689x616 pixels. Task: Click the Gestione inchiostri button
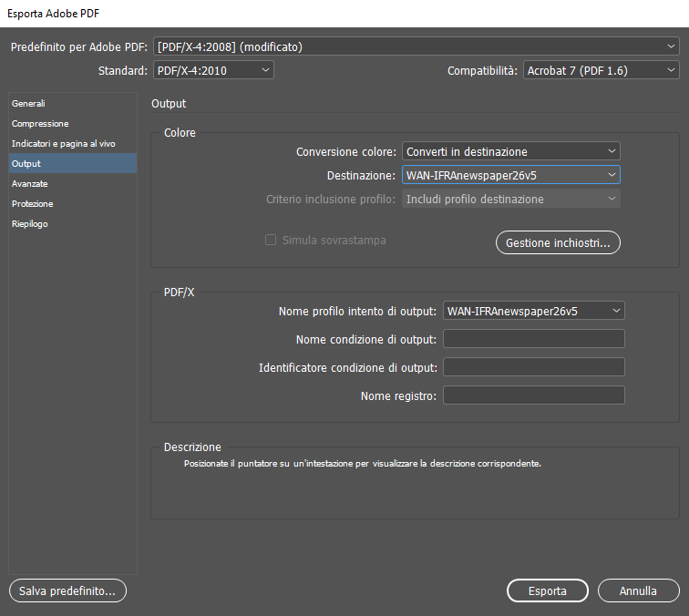[558, 242]
